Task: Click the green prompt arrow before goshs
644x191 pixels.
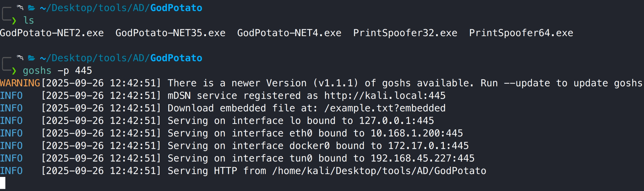Action: [14, 71]
